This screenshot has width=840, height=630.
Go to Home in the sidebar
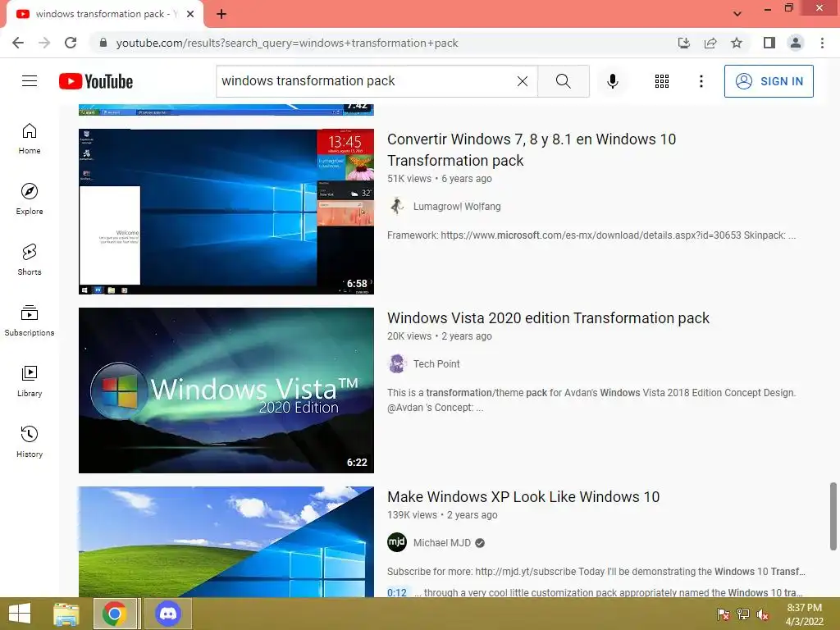pos(30,139)
